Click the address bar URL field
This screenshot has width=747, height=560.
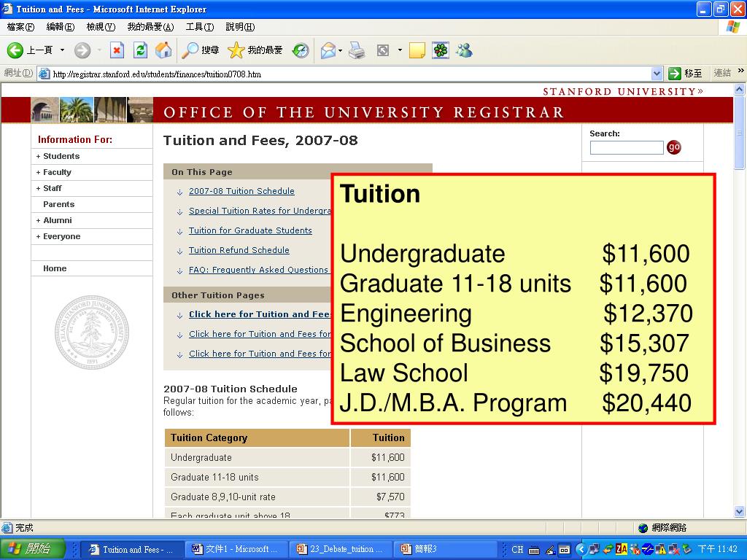point(350,74)
